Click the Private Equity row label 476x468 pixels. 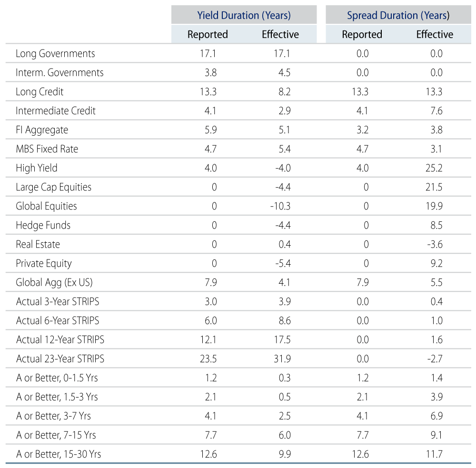coord(44,264)
